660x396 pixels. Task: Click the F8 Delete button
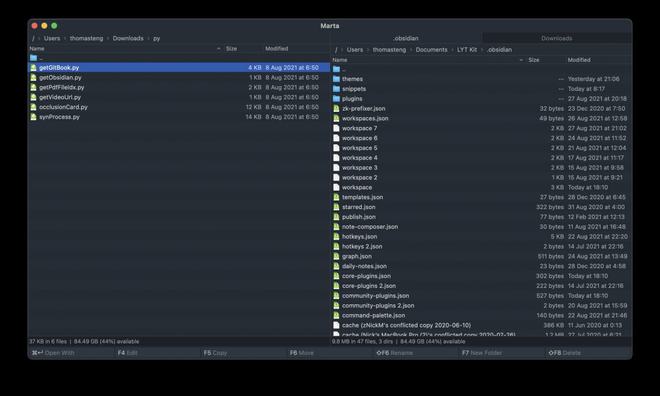click(x=563, y=353)
